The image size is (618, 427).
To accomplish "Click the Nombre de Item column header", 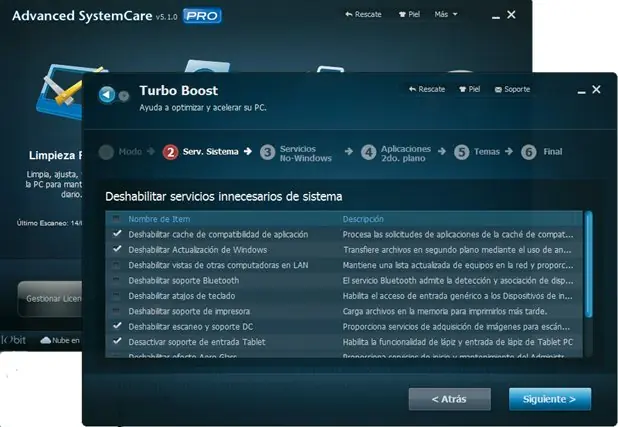I will click(159, 219).
